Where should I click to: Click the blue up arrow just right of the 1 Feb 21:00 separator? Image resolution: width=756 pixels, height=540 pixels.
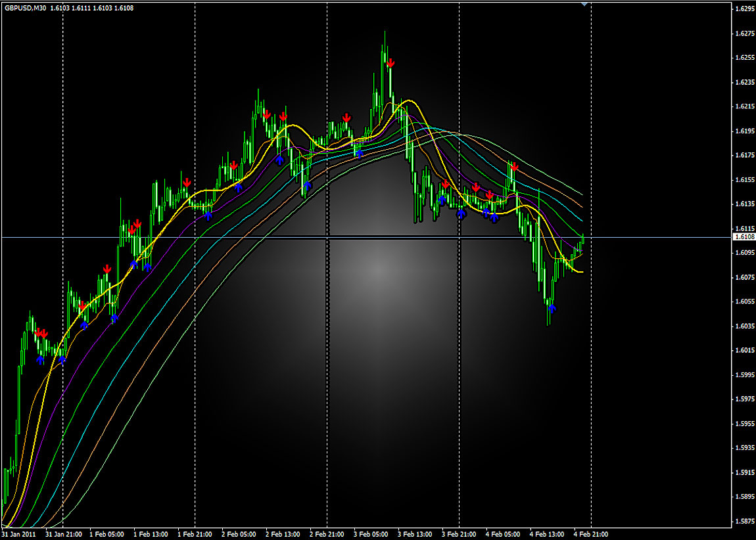tap(208, 214)
